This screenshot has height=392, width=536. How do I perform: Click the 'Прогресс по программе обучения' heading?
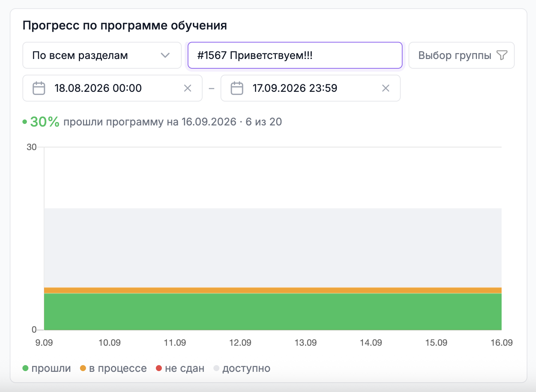(x=125, y=25)
